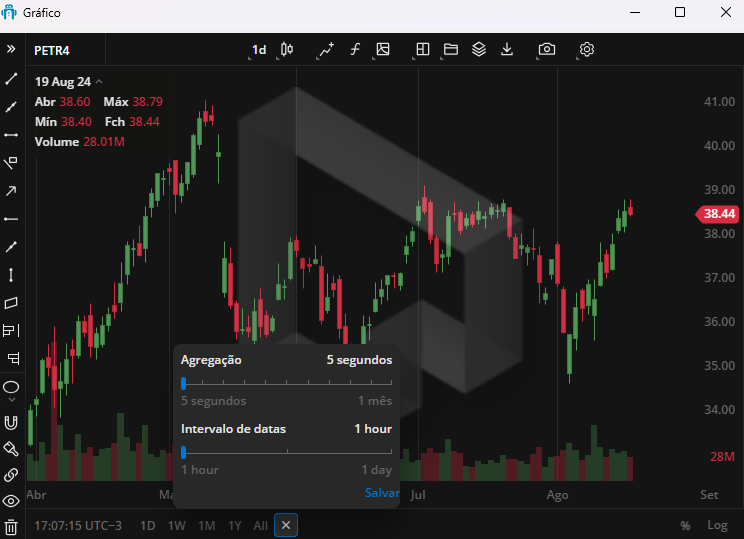Expand more shapes below the ellipse tool
Screen dimensions: 744x539
pyautogui.click(x=12, y=400)
